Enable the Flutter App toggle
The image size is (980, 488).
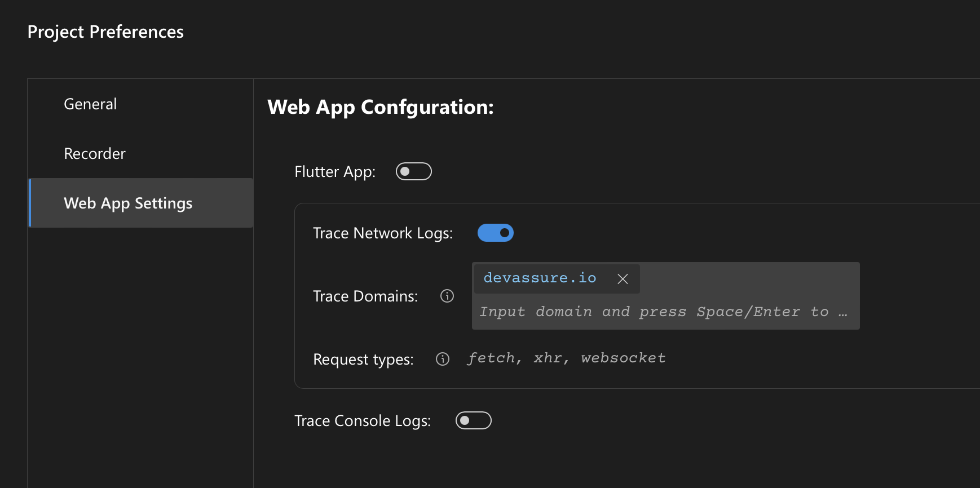[413, 171]
